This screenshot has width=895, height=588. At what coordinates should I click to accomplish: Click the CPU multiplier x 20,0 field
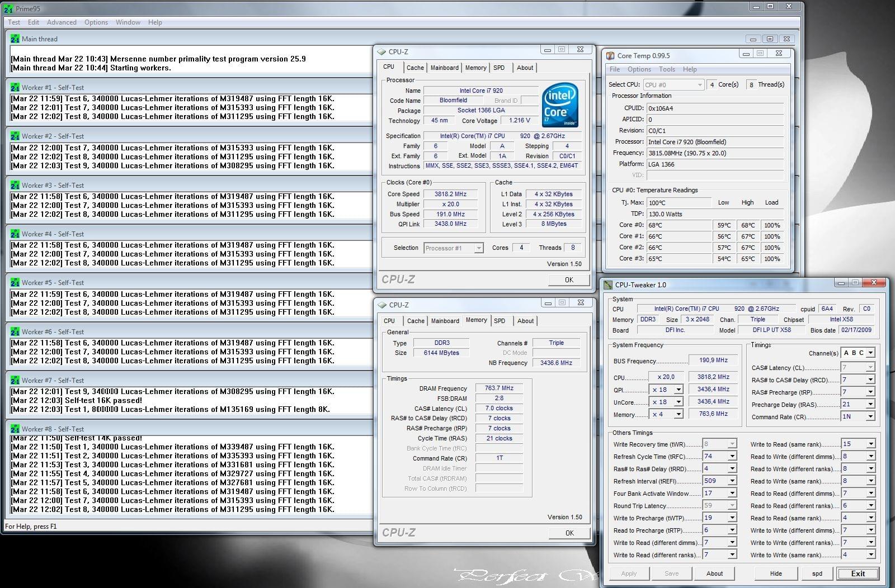pos(666,377)
